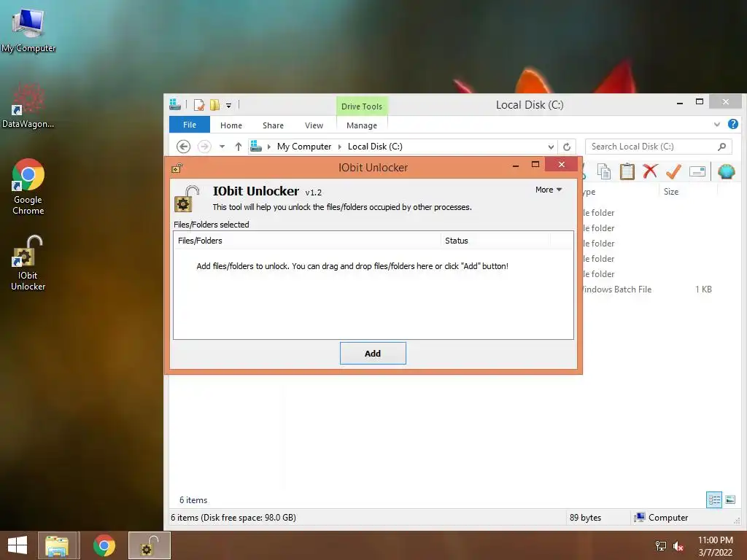Open the More dropdown in IObit Unlocker
The image size is (747, 560).
click(x=549, y=190)
